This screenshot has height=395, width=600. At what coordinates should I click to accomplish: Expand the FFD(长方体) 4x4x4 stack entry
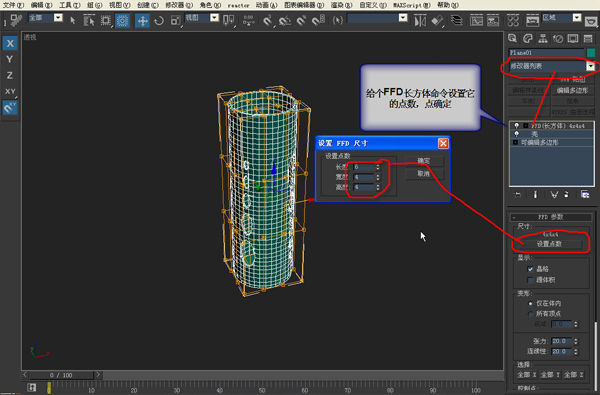526,126
